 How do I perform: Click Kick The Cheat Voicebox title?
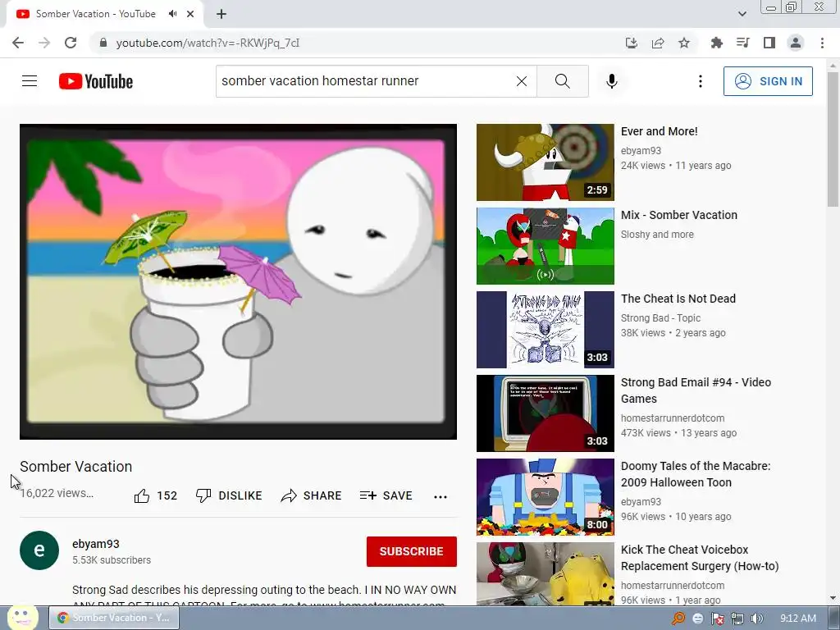tap(700, 558)
